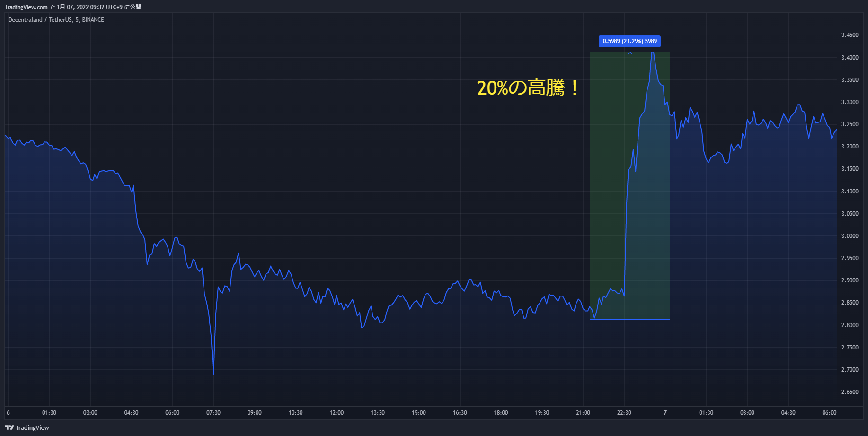The width and height of the screenshot is (868, 436).
Task: Click the 16:30 time axis label
Action: 460,413
